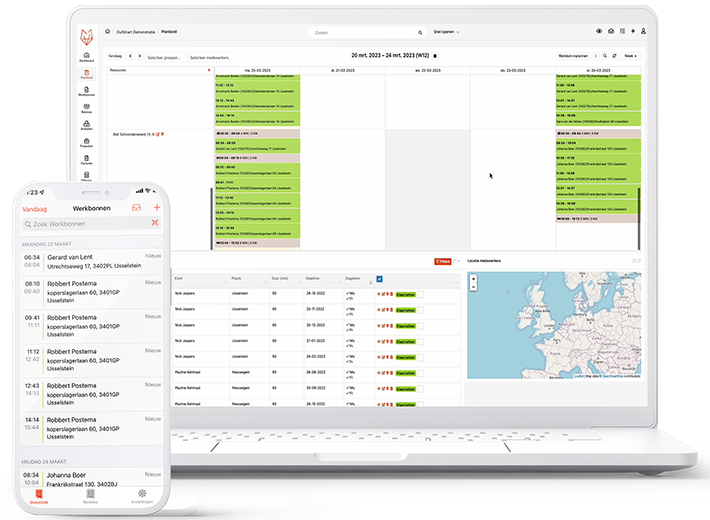Expand the Week view dropdown
The image size is (710, 520).
(x=630, y=56)
